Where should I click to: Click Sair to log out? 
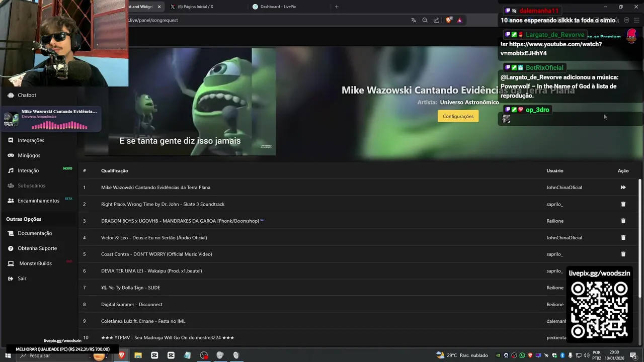click(22, 279)
